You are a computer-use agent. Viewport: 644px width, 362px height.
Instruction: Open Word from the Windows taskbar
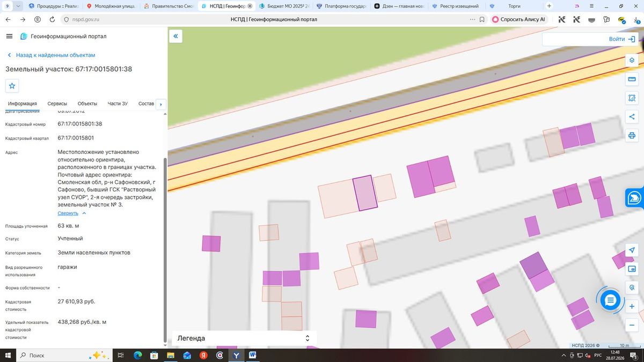[x=253, y=355]
